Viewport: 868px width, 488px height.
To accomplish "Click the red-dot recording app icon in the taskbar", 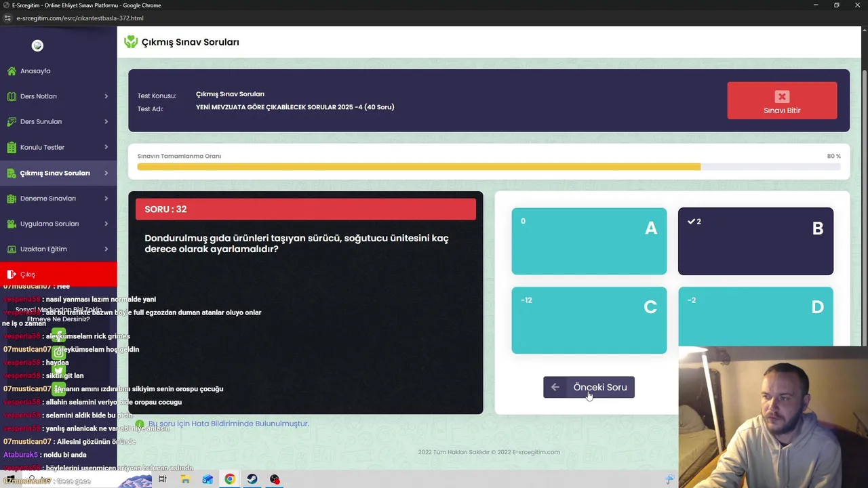I will 275,479.
